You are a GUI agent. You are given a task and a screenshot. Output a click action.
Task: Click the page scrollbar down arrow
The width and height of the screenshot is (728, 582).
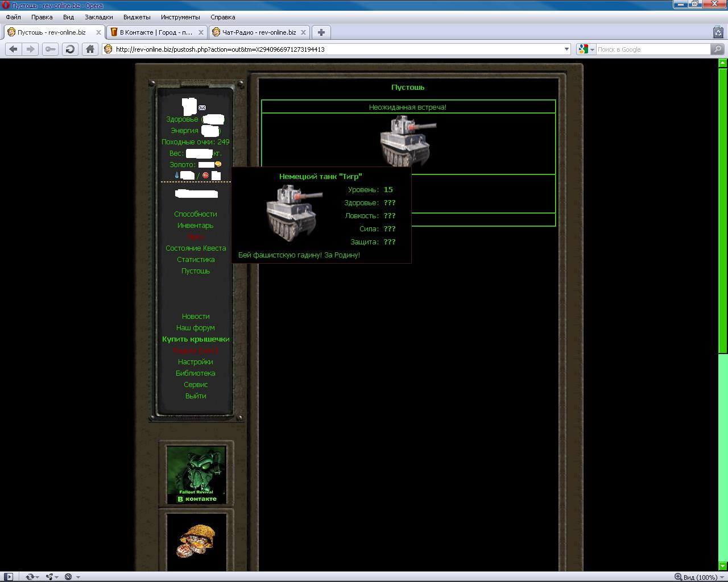pyautogui.click(x=723, y=567)
